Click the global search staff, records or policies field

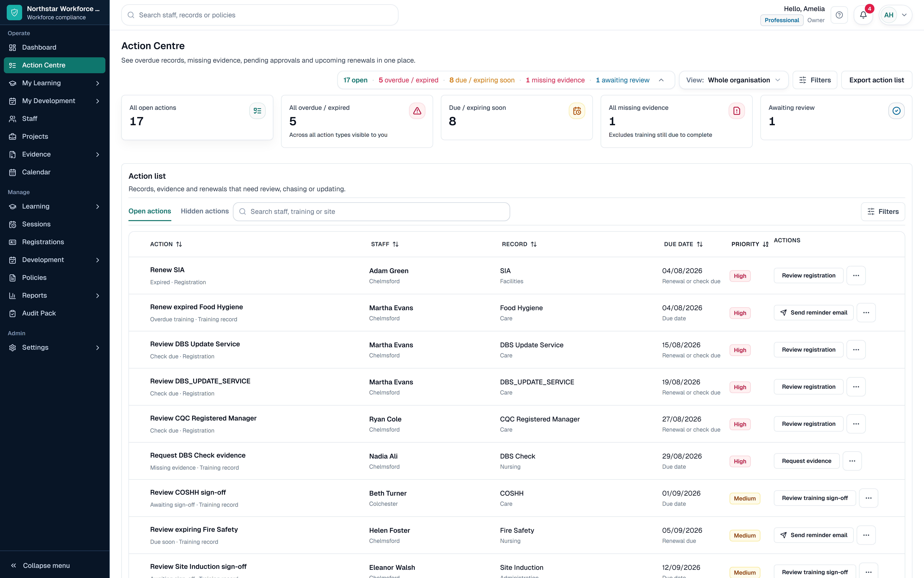260,15
